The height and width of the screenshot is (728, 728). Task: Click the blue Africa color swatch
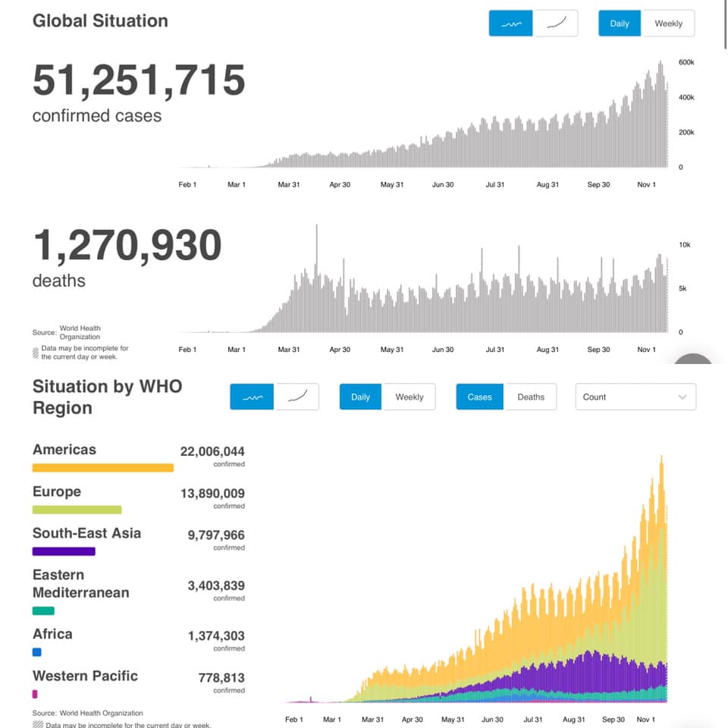pos(37,652)
